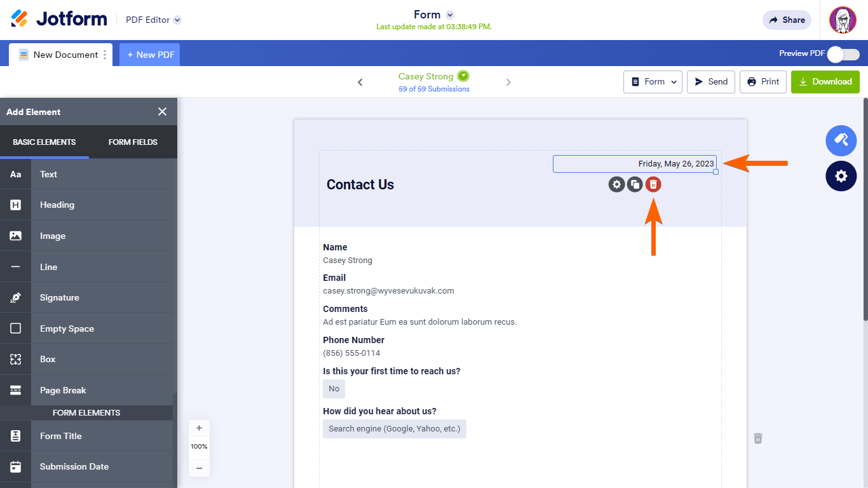The image size is (868, 488).
Task: Zoom in with the plus button
Action: (x=199, y=428)
